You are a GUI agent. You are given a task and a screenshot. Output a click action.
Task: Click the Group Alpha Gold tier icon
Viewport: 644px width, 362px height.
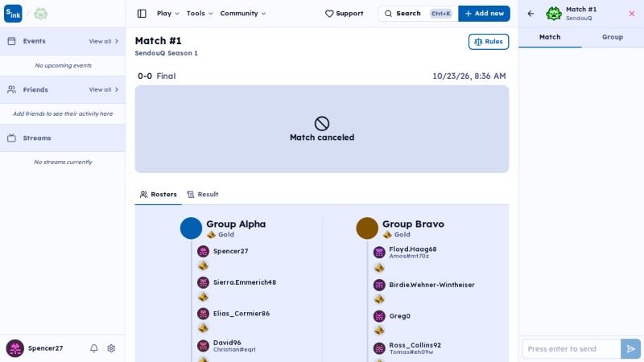coord(212,235)
